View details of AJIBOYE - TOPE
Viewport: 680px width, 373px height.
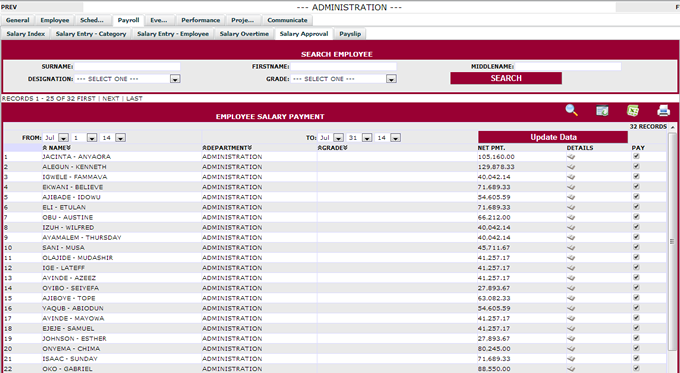click(x=571, y=298)
